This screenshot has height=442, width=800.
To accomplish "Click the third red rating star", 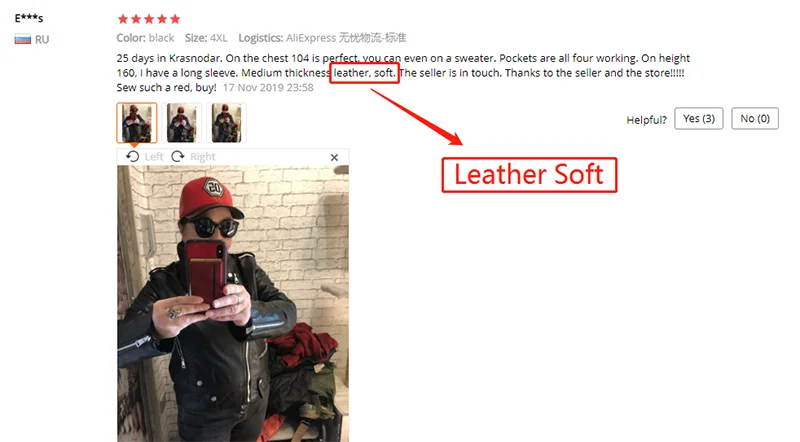I will (x=149, y=19).
